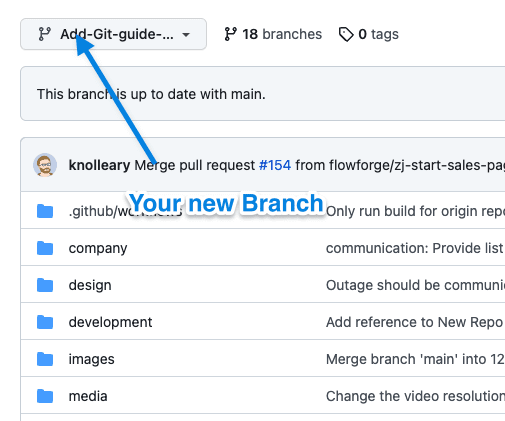Click knolleary's avatar thumbnail
The width and height of the screenshot is (505, 421).
point(45,165)
